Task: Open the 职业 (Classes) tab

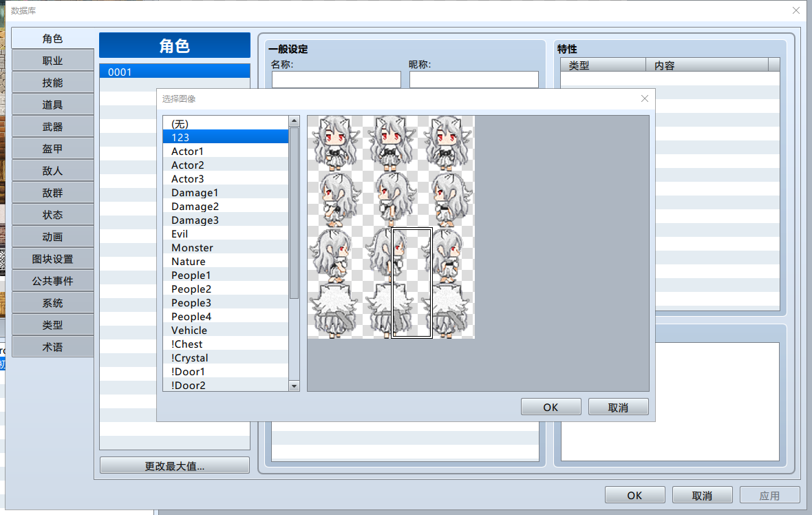Action: [52, 61]
